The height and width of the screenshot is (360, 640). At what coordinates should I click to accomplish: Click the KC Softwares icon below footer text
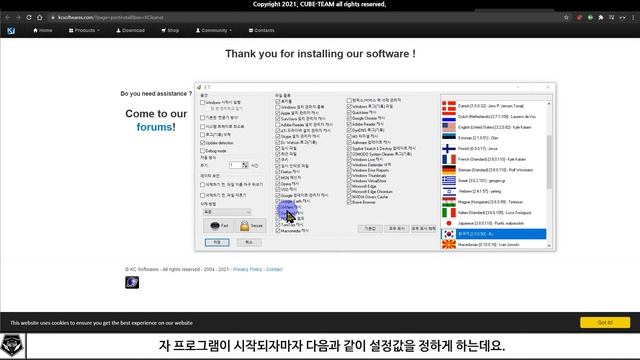(132, 282)
